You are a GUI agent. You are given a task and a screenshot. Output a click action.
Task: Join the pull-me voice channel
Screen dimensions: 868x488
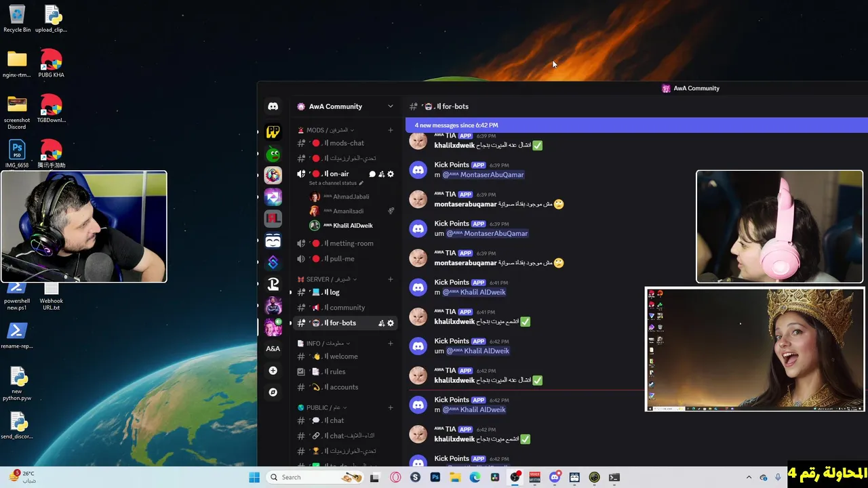coord(346,259)
